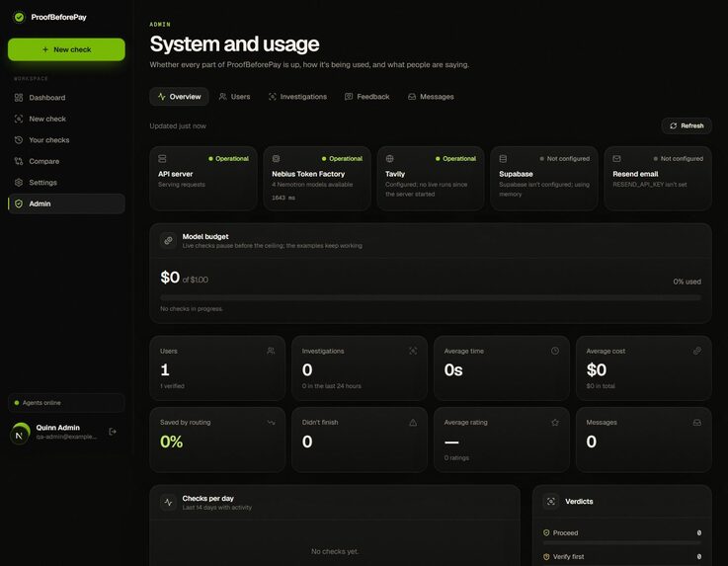Click the Average rating star icon
The height and width of the screenshot is (566, 728).
(x=555, y=423)
